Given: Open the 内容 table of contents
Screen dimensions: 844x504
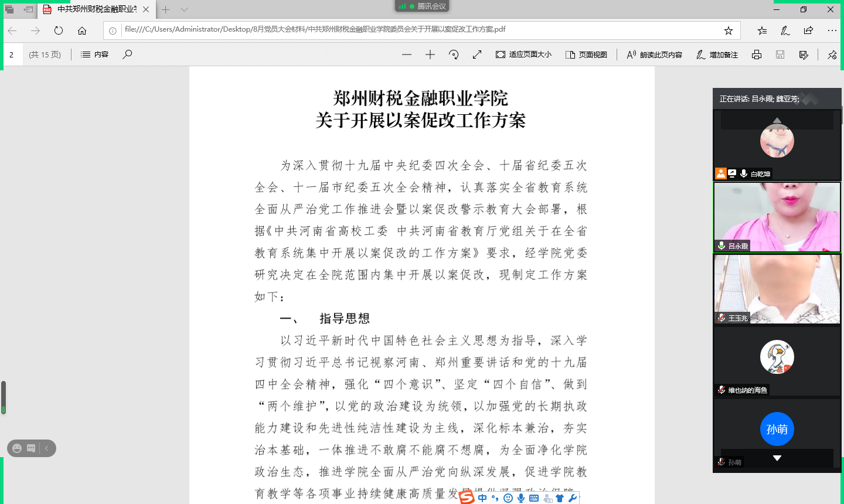Looking at the screenshot, I should point(94,55).
